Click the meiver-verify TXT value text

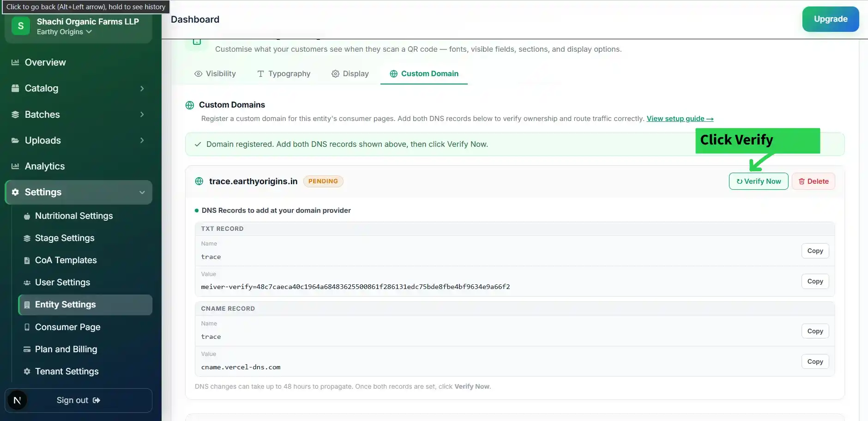click(356, 287)
